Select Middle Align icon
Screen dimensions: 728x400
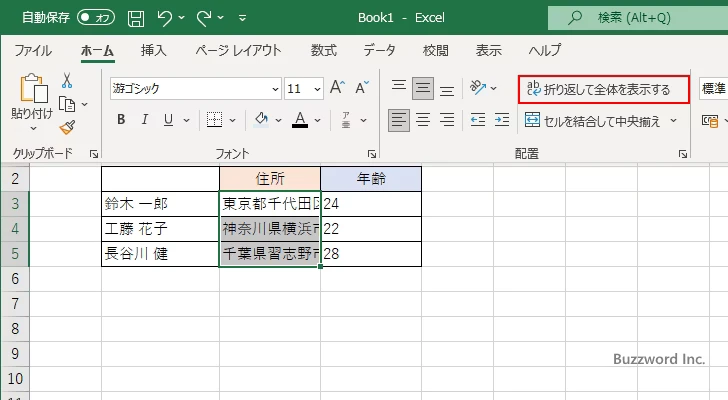423,88
